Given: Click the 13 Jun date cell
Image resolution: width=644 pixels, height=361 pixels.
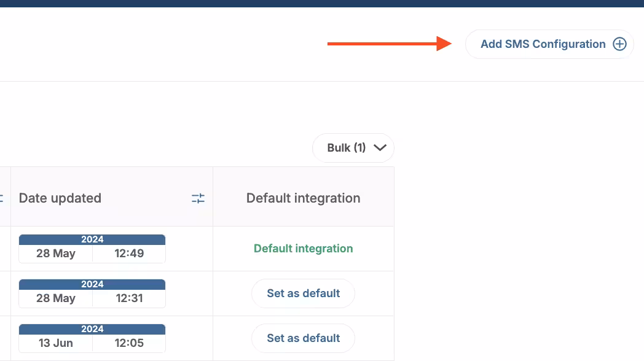Looking at the screenshot, I should [x=55, y=343].
